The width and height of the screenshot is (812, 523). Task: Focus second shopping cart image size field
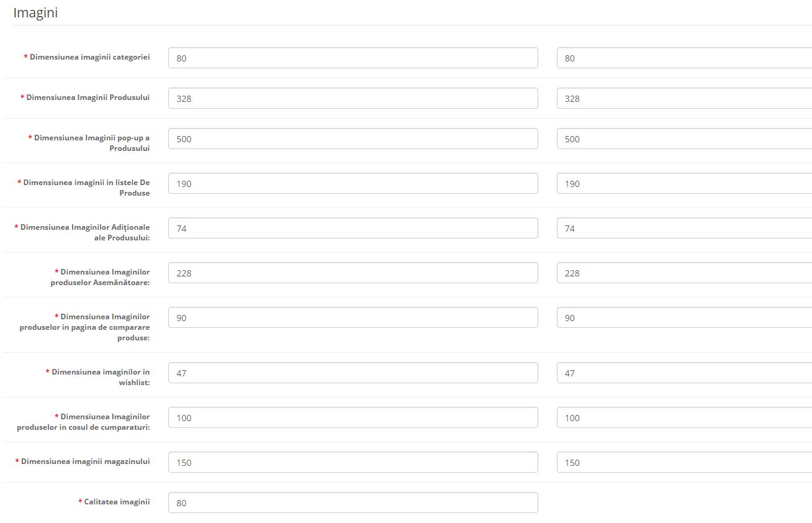tap(684, 417)
